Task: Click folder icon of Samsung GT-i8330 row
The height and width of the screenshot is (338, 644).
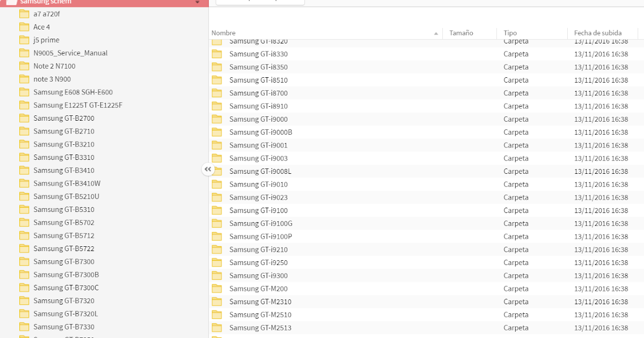Action: click(x=217, y=54)
